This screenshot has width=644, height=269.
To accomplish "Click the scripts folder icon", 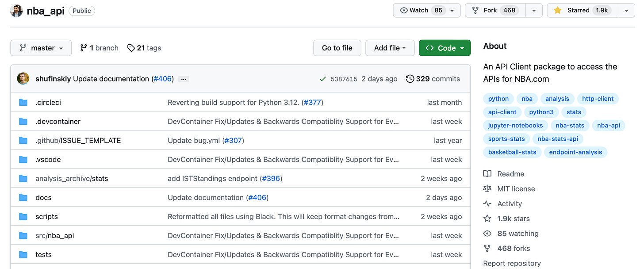I will click(23, 217).
